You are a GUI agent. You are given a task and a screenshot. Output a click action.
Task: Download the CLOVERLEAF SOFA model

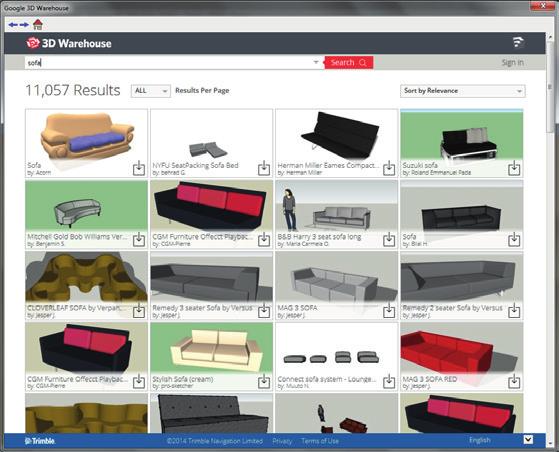pos(139,311)
